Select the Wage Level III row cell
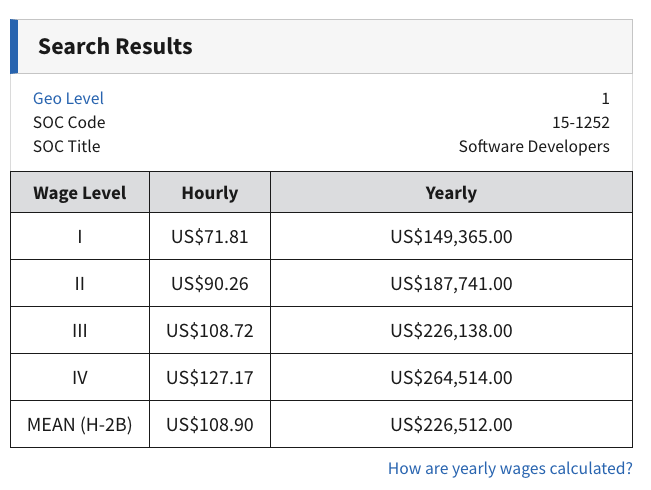 tap(80, 330)
